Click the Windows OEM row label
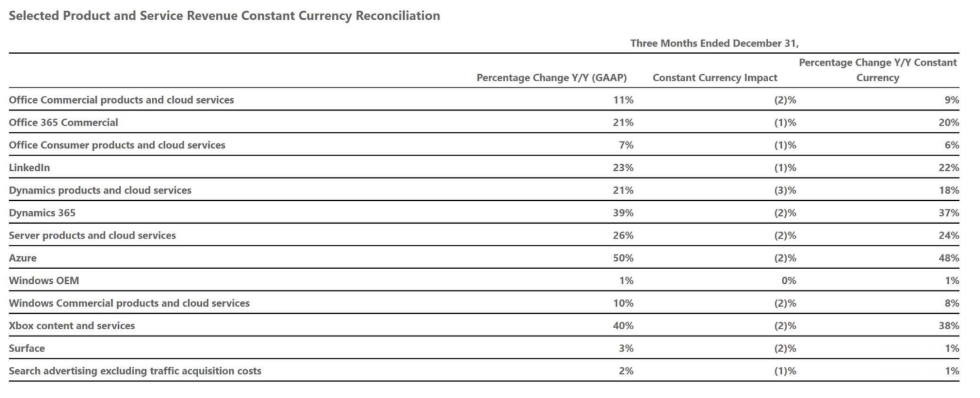 click(x=44, y=280)
